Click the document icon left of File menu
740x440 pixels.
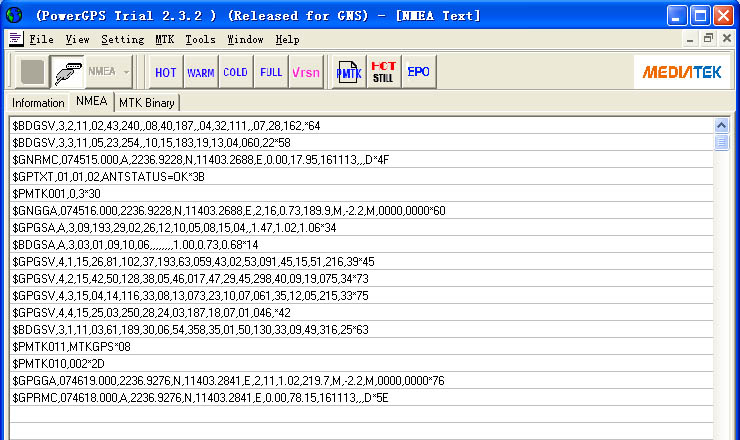click(16, 39)
